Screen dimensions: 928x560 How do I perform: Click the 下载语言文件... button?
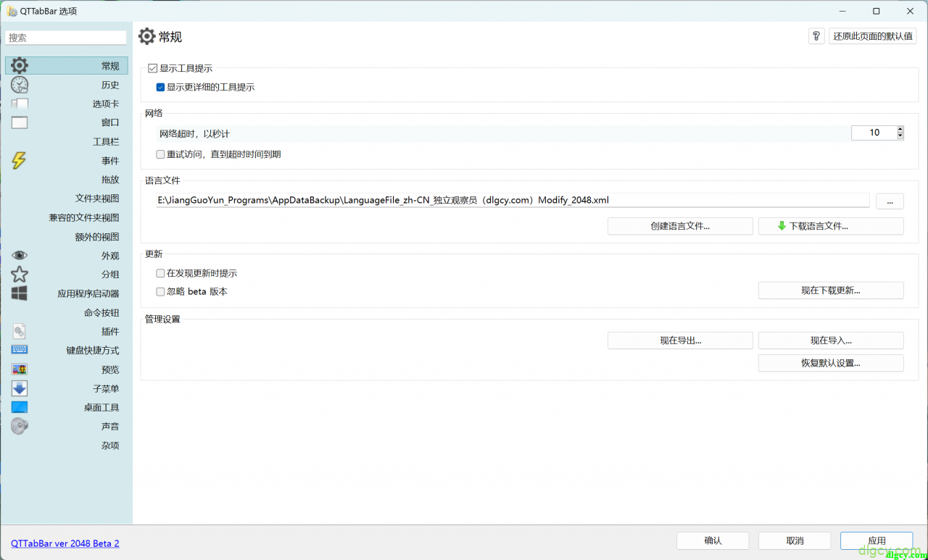pyautogui.click(x=831, y=226)
